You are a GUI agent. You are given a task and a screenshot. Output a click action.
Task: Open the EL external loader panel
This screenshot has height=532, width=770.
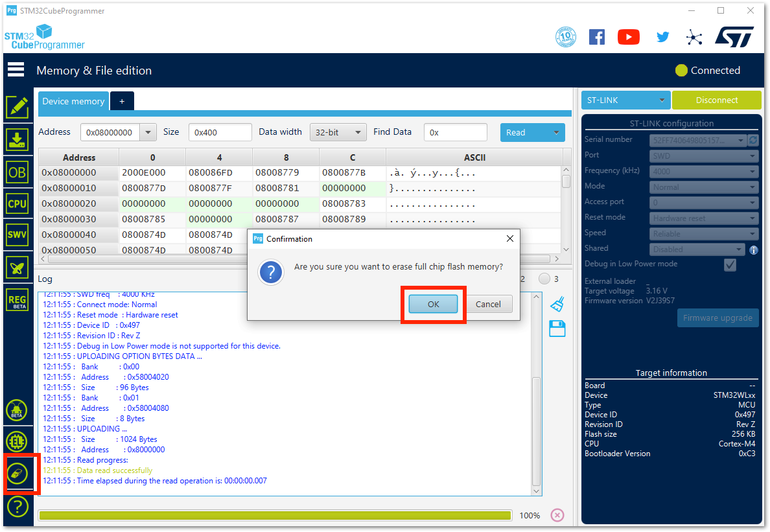(17, 442)
